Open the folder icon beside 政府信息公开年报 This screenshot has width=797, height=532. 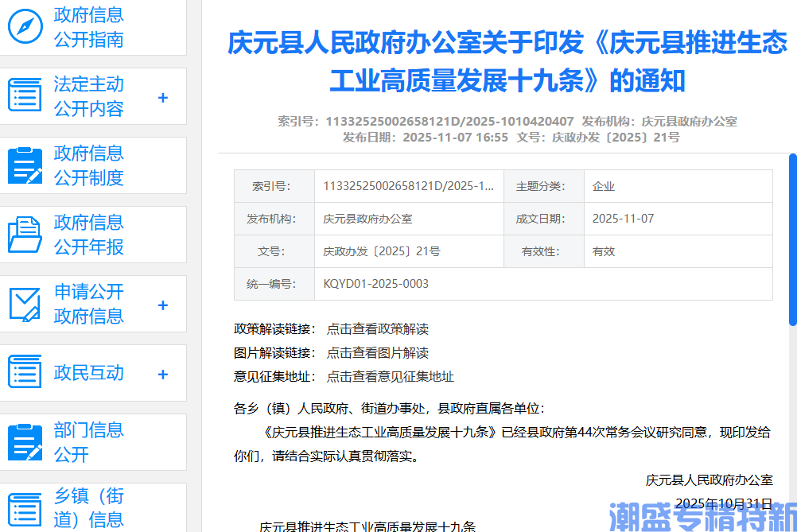pos(25,234)
